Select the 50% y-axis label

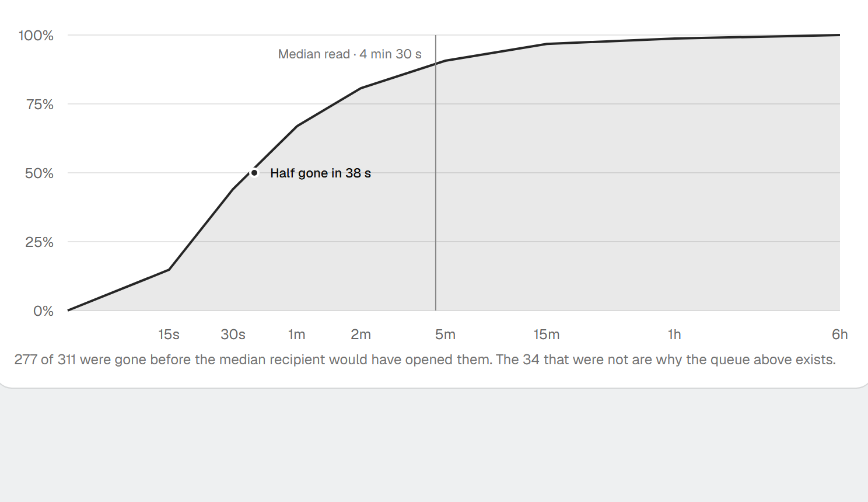point(39,173)
